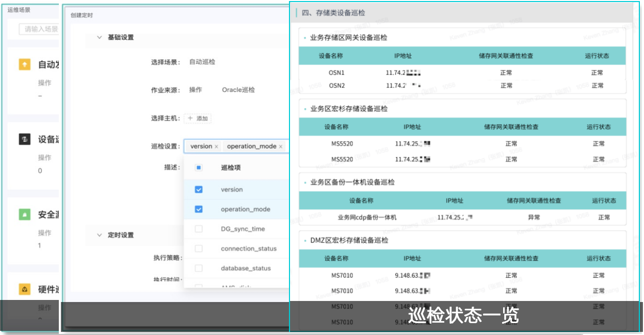Screen dimensions: 644x335
Task: Remove the version tag with its × icon
Action: pyautogui.click(x=216, y=146)
